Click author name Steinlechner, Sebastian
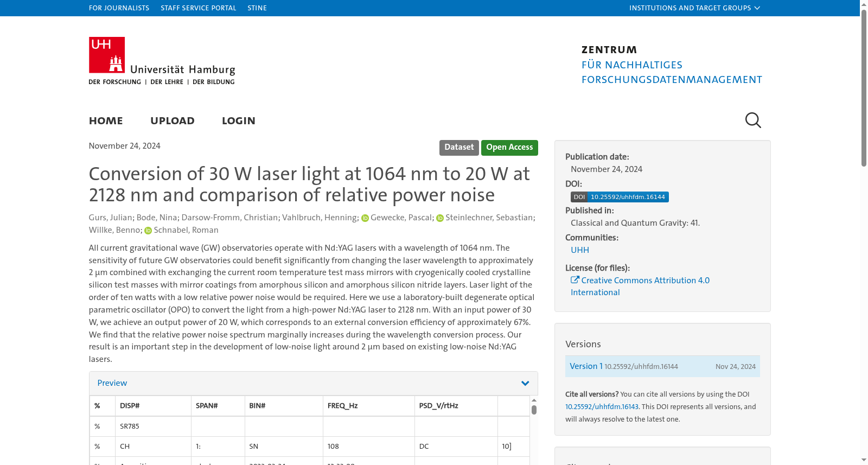Viewport: 868px width, 465px height. tap(489, 218)
